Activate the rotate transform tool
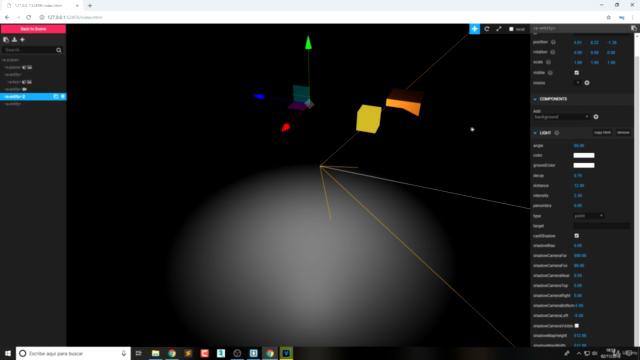The width and height of the screenshot is (640, 360). [x=487, y=29]
